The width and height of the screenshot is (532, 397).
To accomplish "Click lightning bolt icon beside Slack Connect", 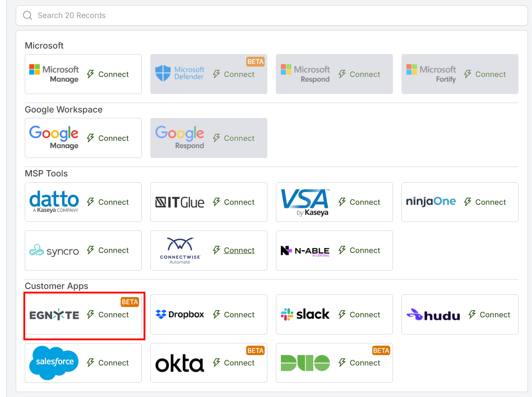I will (x=342, y=315).
